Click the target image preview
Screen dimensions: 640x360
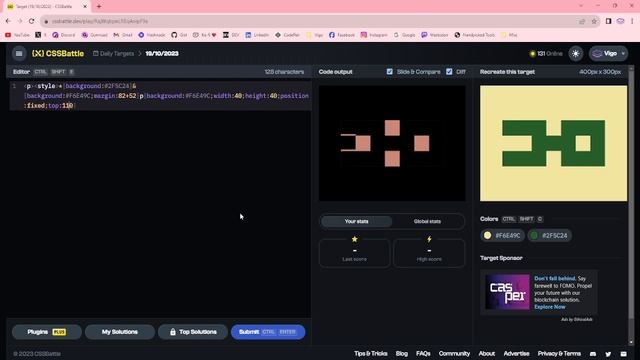553,143
